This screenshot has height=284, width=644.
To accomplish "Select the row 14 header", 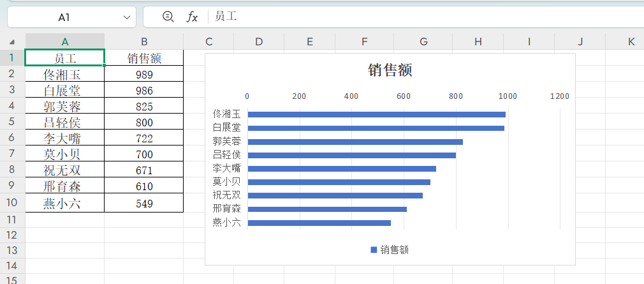I will point(12,265).
